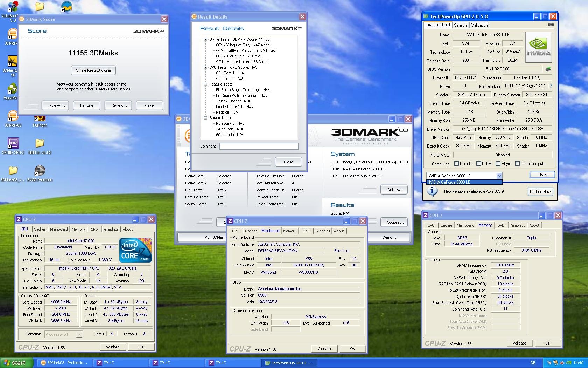The image size is (588, 368).
Task: Open the 3DMark desktop shortcut
Action: point(12,34)
